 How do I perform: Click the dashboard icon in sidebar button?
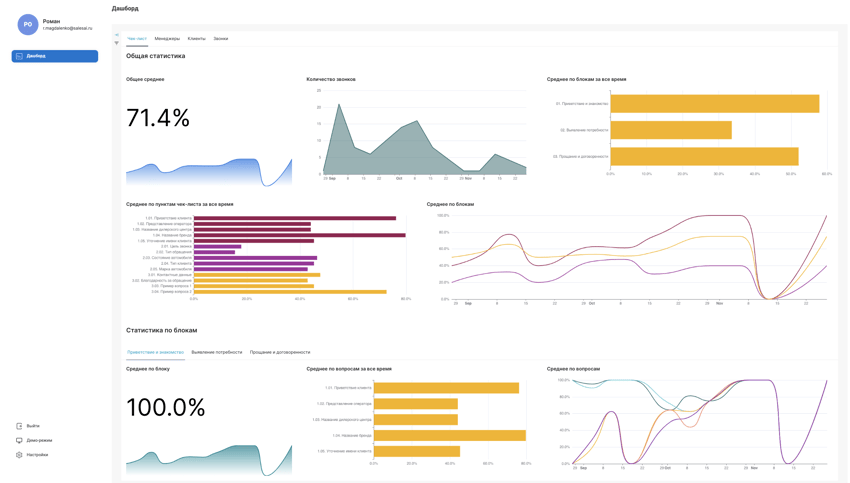pyautogui.click(x=19, y=56)
